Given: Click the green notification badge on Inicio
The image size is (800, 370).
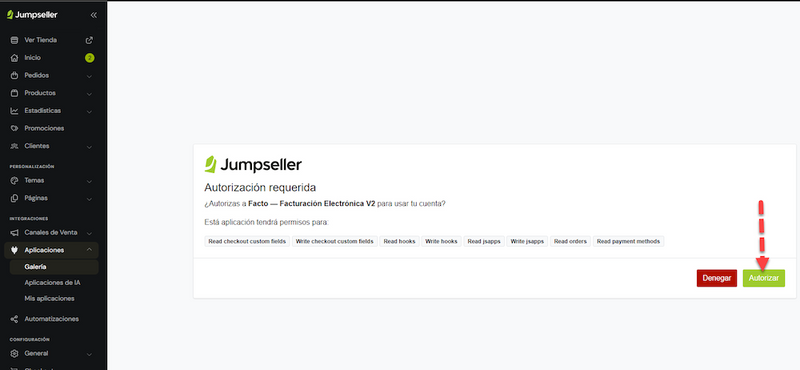Looking at the screenshot, I should (x=89, y=58).
